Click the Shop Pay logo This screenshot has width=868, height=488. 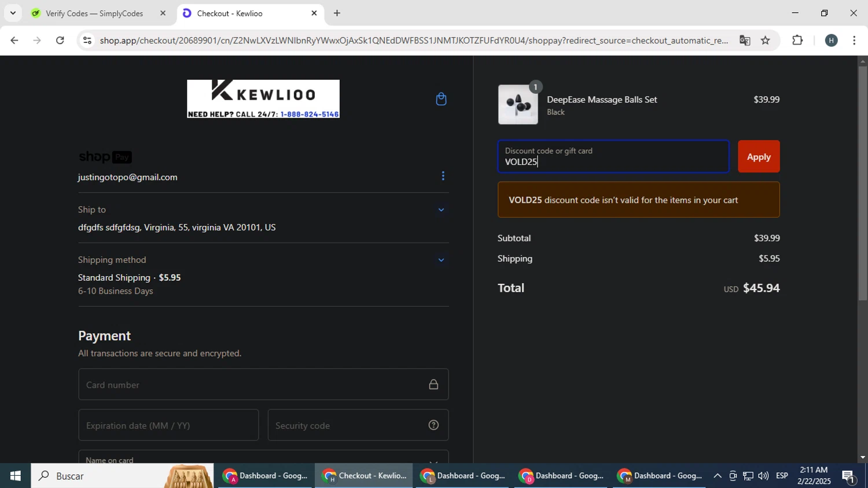105,157
